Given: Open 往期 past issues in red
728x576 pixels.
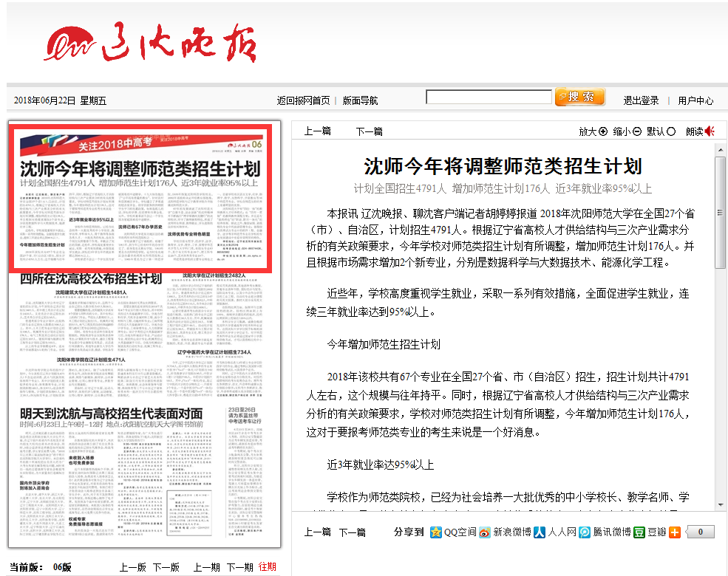Looking at the screenshot, I should tap(267, 566).
